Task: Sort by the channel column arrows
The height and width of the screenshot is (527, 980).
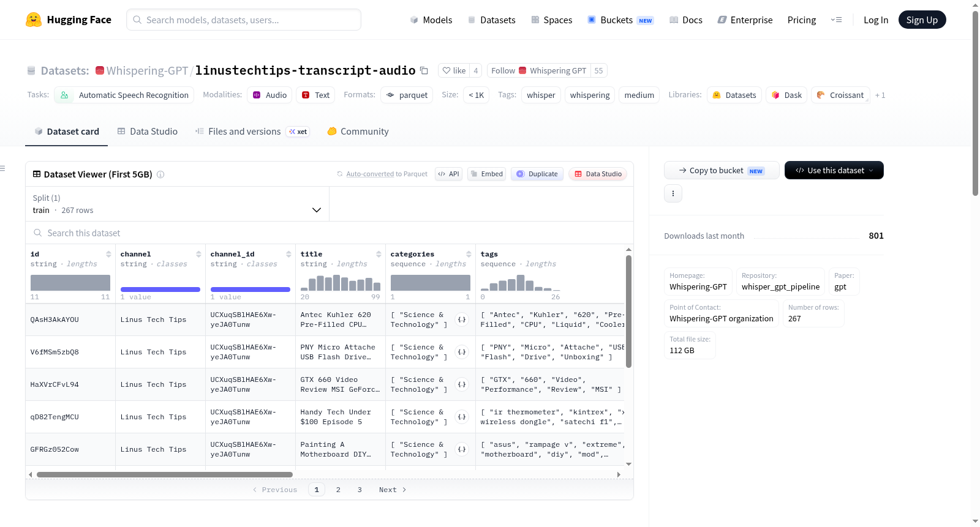Action: tap(198, 254)
